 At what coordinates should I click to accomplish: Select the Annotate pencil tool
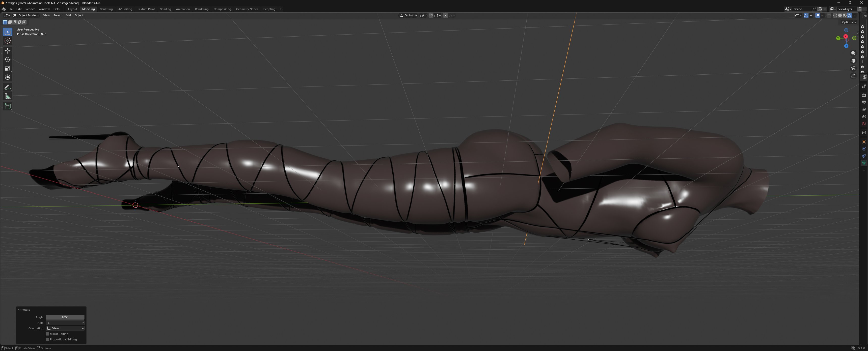click(x=7, y=87)
